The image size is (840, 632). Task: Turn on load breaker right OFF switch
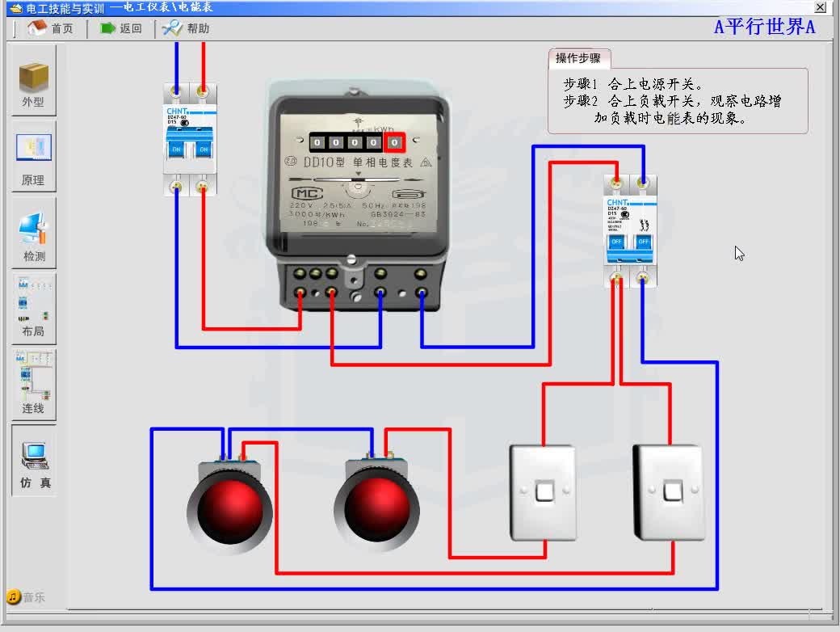[643, 242]
